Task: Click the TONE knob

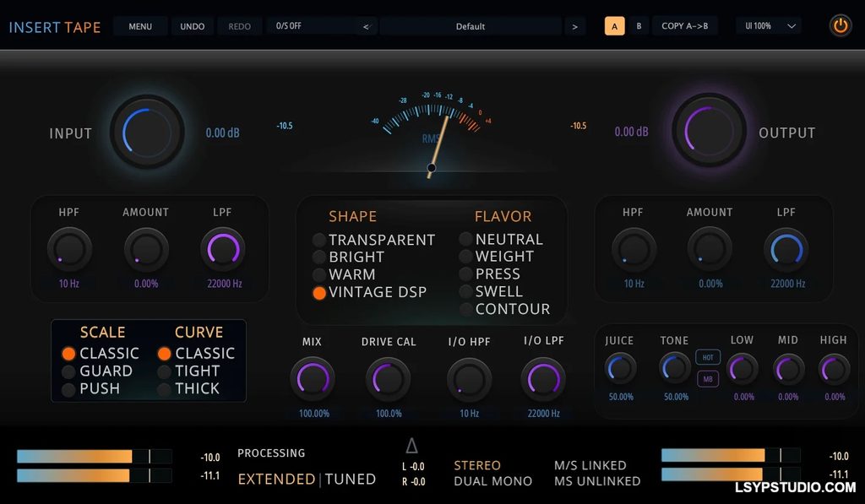Action: click(675, 368)
